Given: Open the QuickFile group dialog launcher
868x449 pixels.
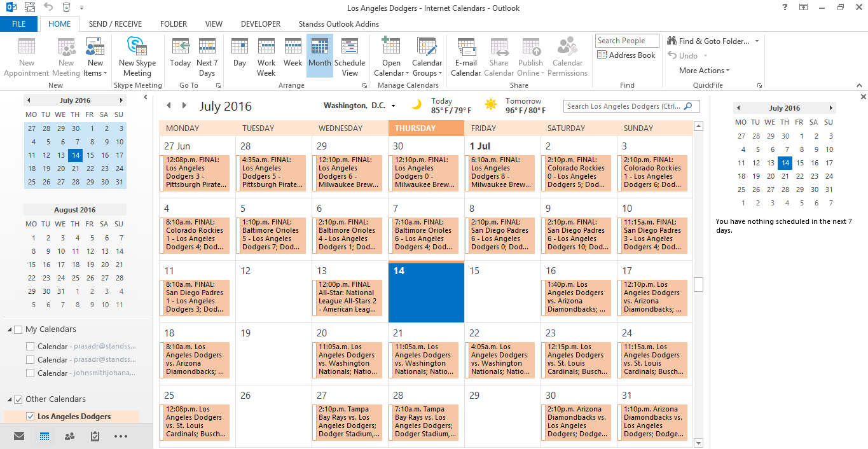Looking at the screenshot, I should [760, 85].
